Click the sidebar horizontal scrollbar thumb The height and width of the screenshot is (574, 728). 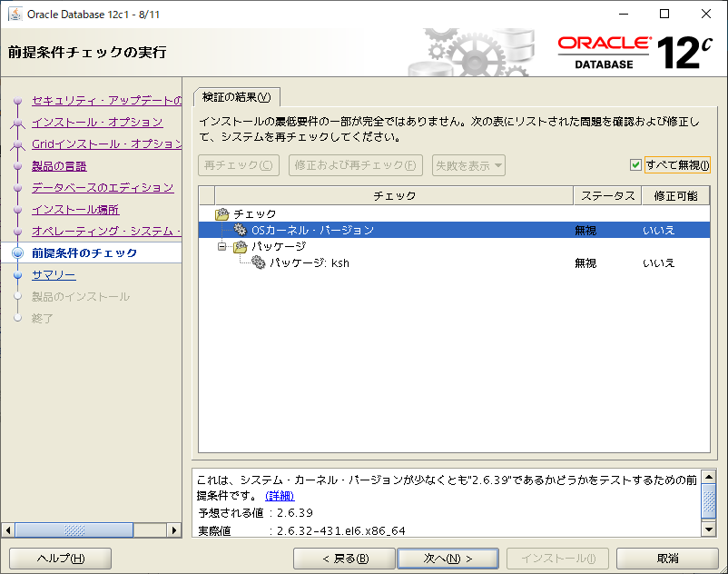74,529
